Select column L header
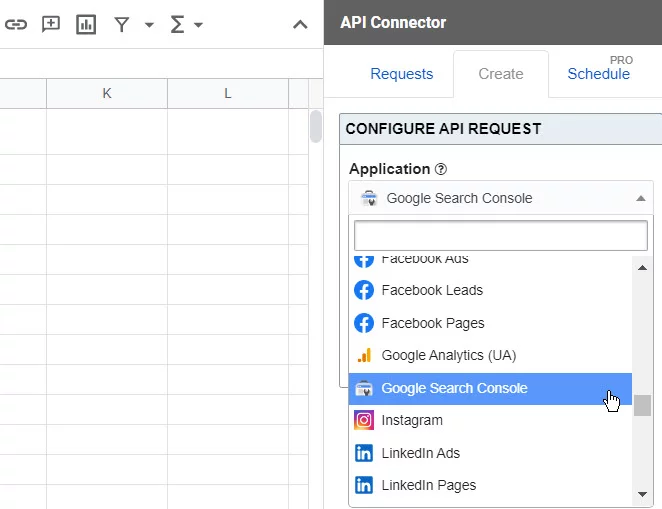 point(228,93)
